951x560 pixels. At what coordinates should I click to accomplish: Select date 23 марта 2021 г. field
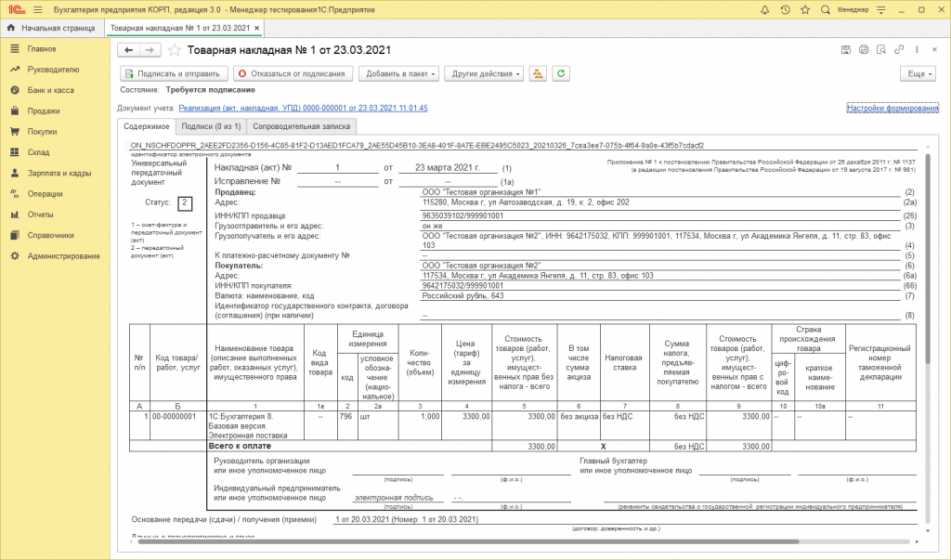447,167
